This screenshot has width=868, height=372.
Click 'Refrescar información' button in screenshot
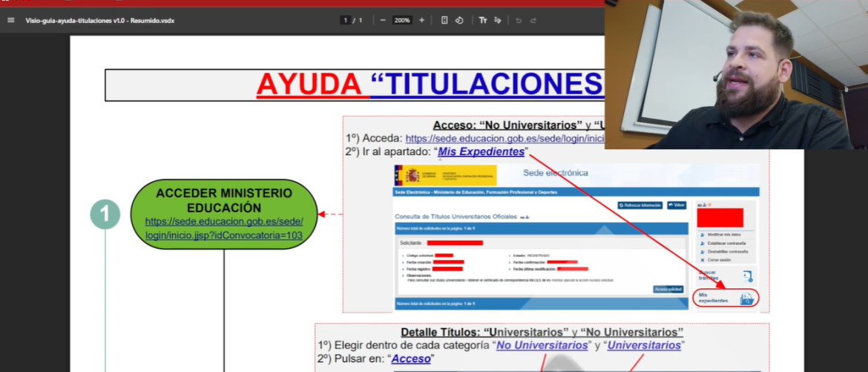click(x=640, y=205)
